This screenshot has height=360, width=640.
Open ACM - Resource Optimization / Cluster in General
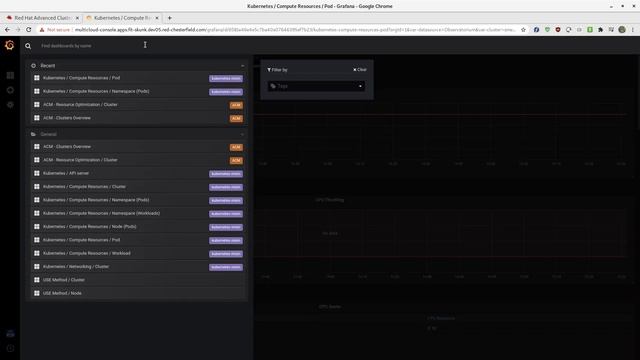[138, 160]
